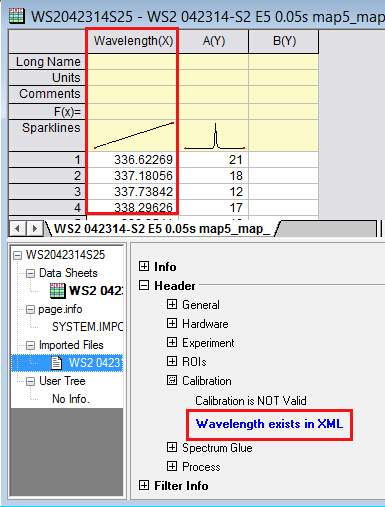Select cell with value 336.62269

pos(133,160)
